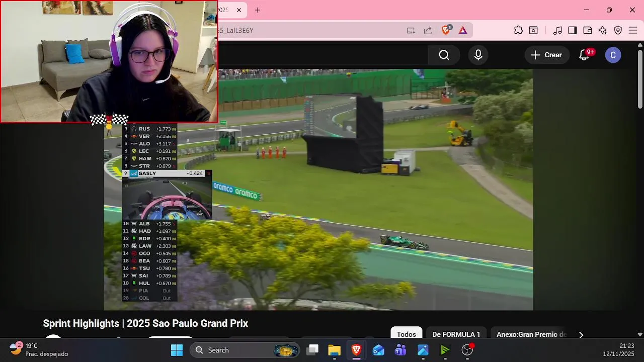Click the install app icon in address bar

411,30
